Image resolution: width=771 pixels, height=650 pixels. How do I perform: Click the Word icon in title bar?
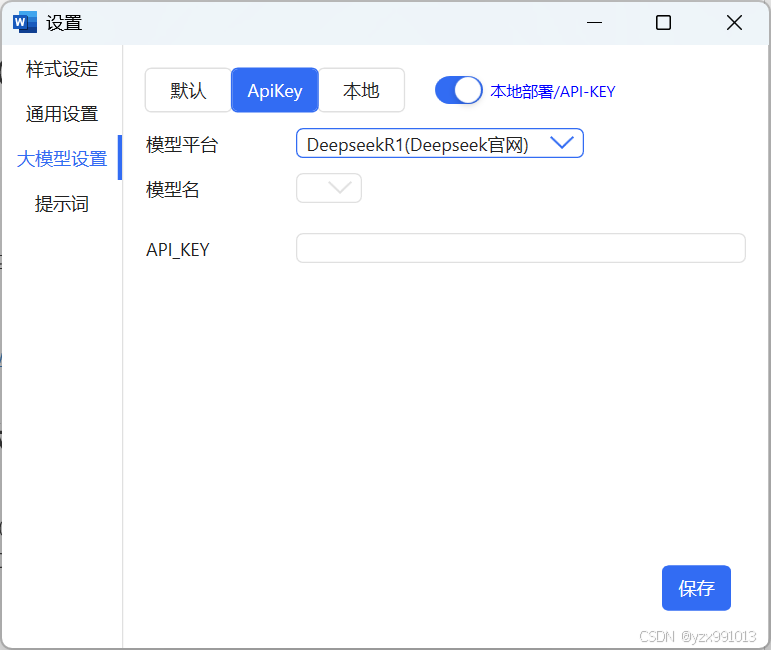pyautogui.click(x=25, y=23)
